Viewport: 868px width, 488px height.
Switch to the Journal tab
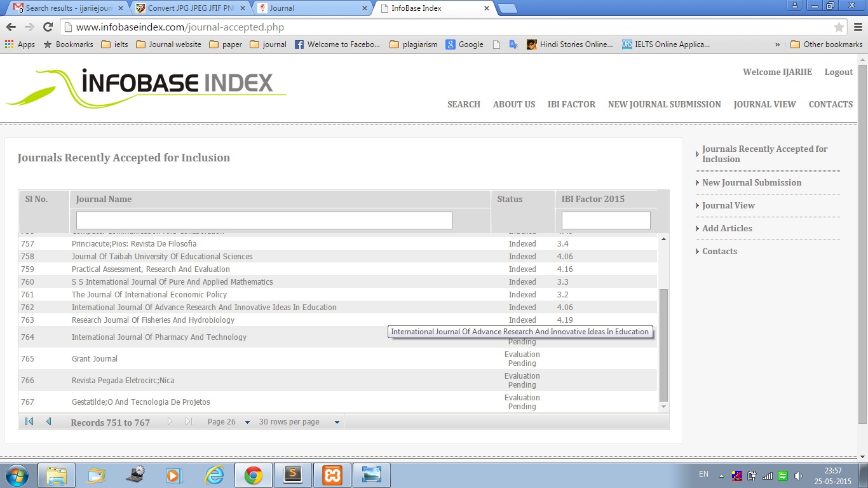coord(311,8)
